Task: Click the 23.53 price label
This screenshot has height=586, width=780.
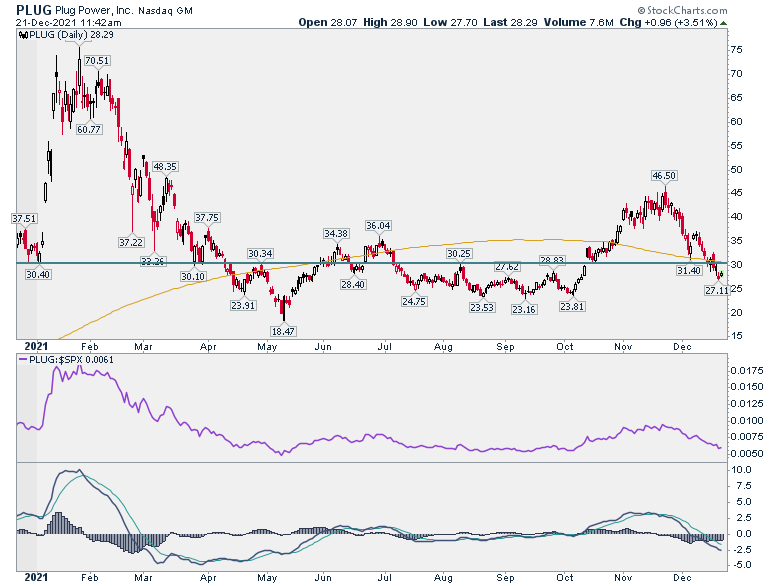Action: (x=482, y=307)
